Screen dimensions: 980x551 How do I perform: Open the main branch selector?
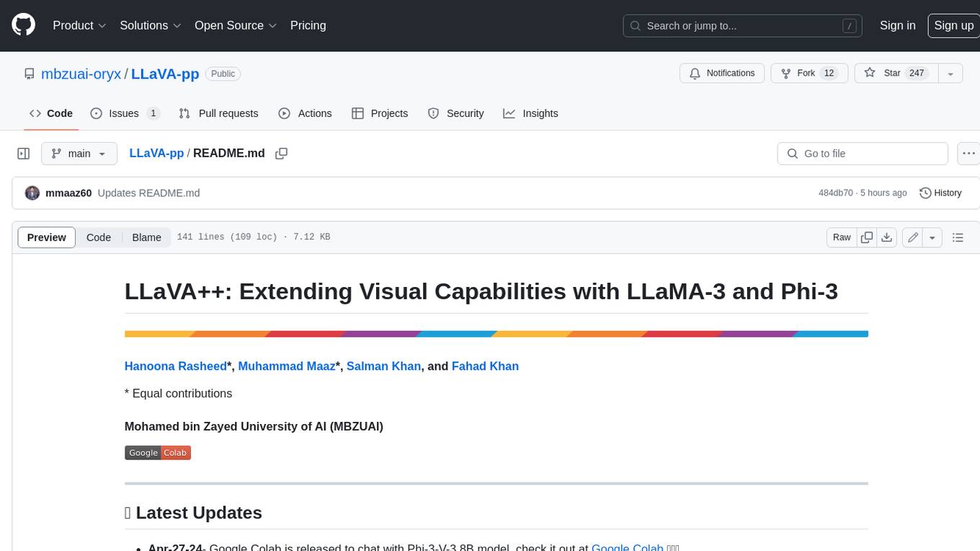[x=79, y=154]
